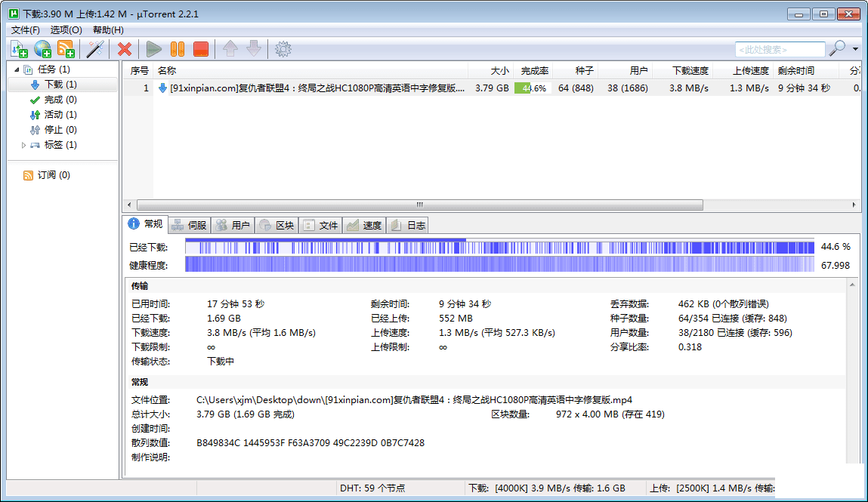This screenshot has width=868, height=502.
Task: Switch to the 区块 pieces tab
Action: pyautogui.click(x=276, y=225)
